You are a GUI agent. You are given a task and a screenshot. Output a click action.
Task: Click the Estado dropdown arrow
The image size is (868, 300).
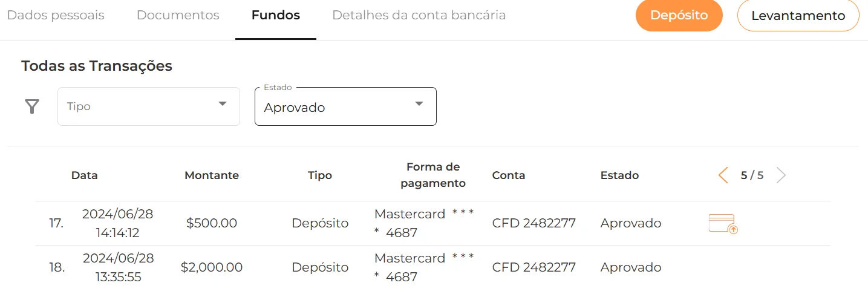click(x=419, y=104)
